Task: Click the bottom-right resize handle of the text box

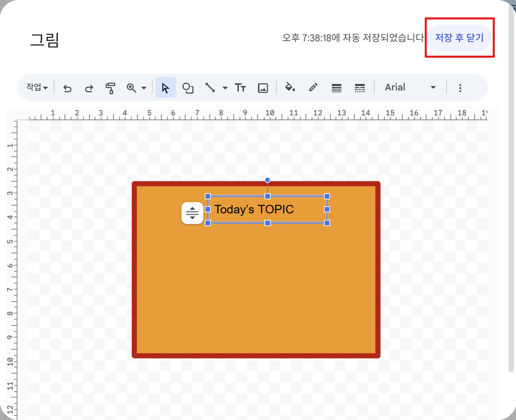Action: tap(327, 223)
